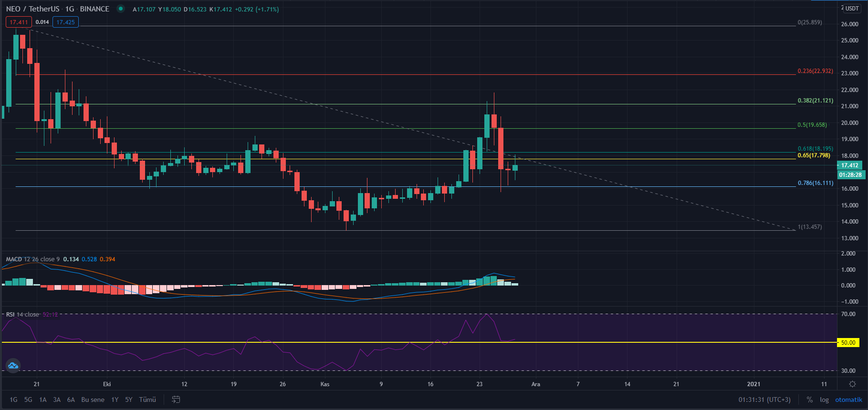The width and height of the screenshot is (868, 410).
Task: Click the 0.618(18.195) Fibonacci label
Action: pyautogui.click(x=815, y=149)
